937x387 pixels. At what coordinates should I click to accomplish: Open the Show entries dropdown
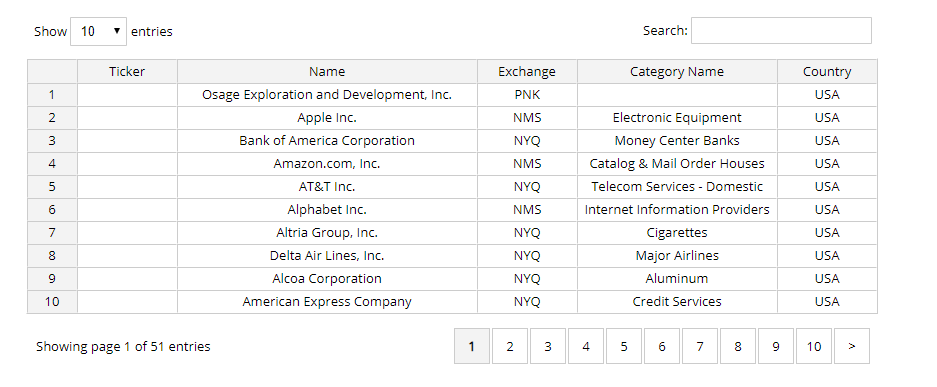tap(98, 32)
